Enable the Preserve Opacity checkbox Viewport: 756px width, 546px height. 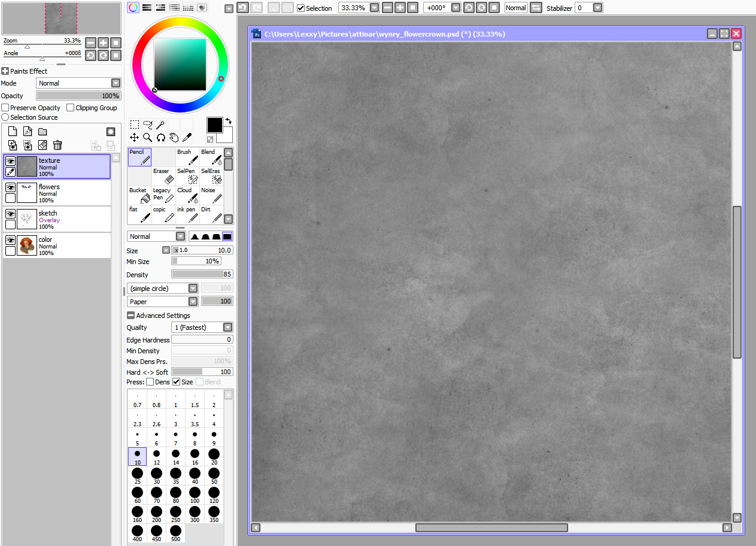(x=5, y=108)
